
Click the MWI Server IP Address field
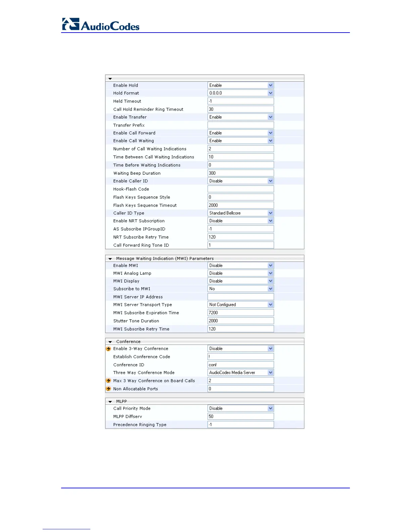[x=241, y=297]
